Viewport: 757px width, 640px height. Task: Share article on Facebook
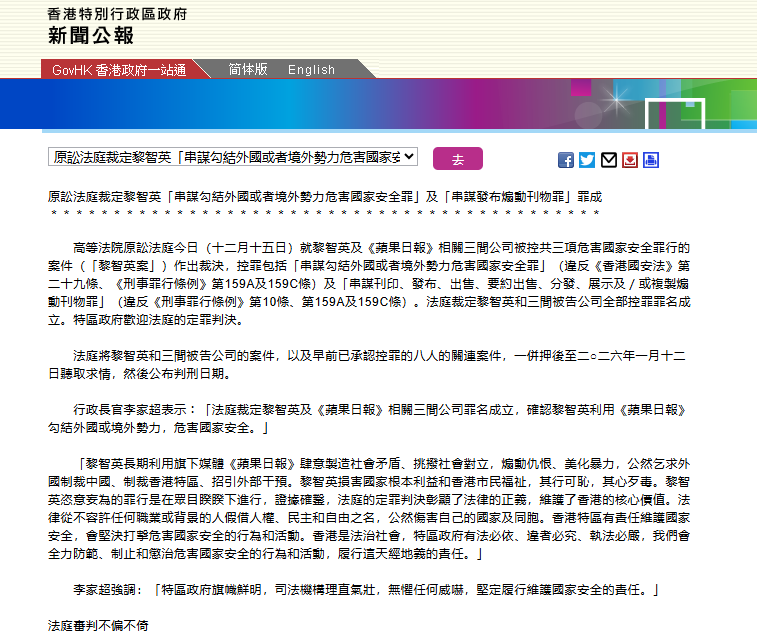tap(566, 160)
